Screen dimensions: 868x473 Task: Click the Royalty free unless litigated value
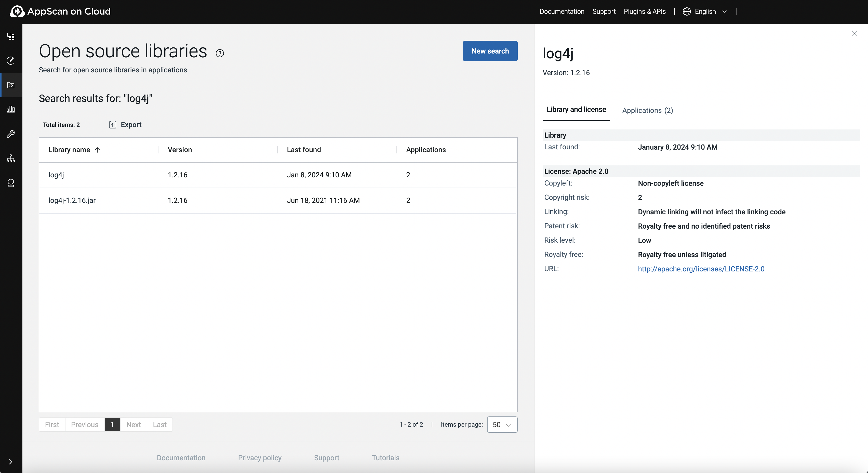click(x=682, y=255)
